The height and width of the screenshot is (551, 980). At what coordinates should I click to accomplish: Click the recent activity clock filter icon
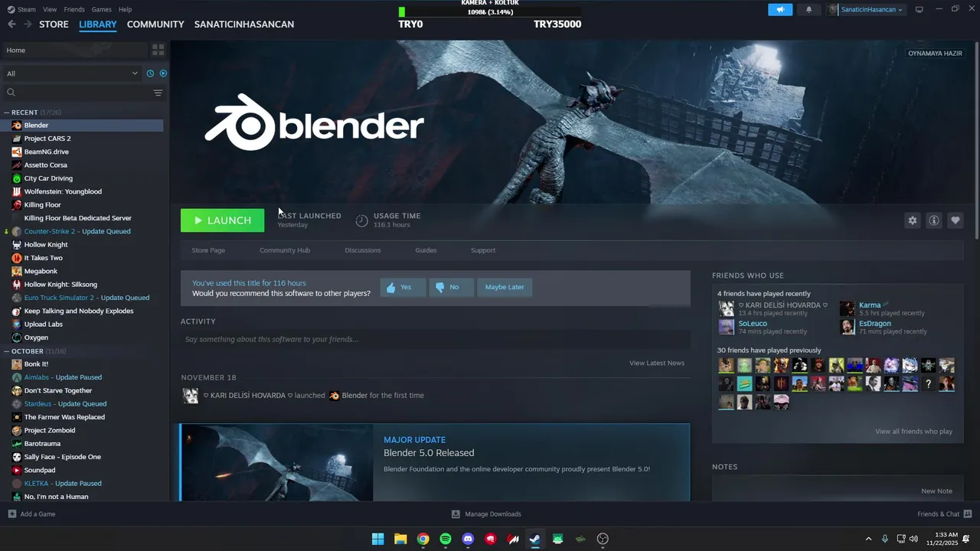coord(150,73)
